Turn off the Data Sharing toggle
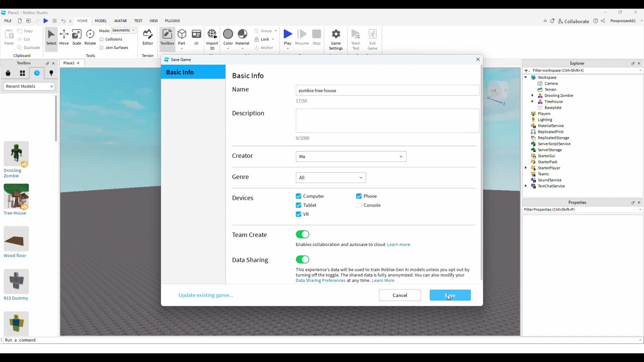The width and height of the screenshot is (644, 362). pyautogui.click(x=302, y=259)
